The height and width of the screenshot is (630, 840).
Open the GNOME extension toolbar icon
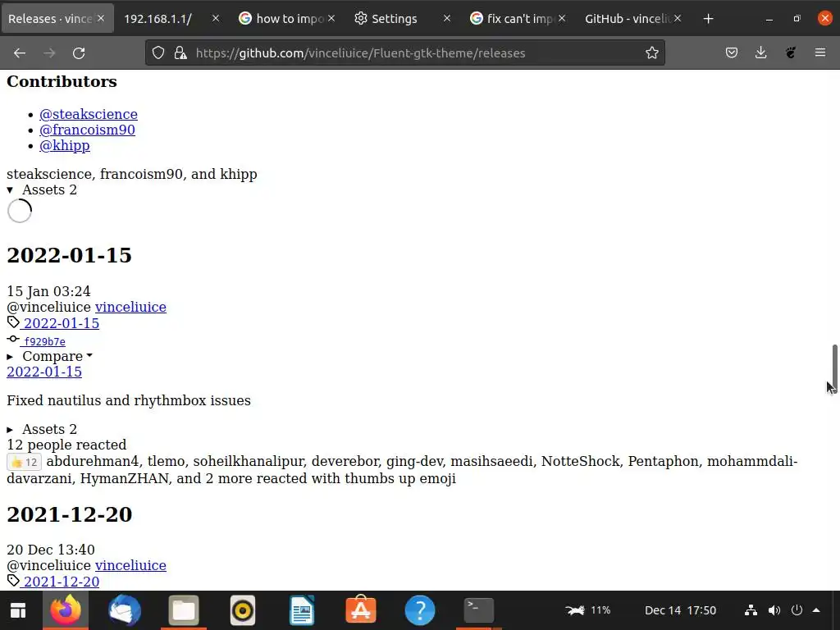click(x=790, y=52)
